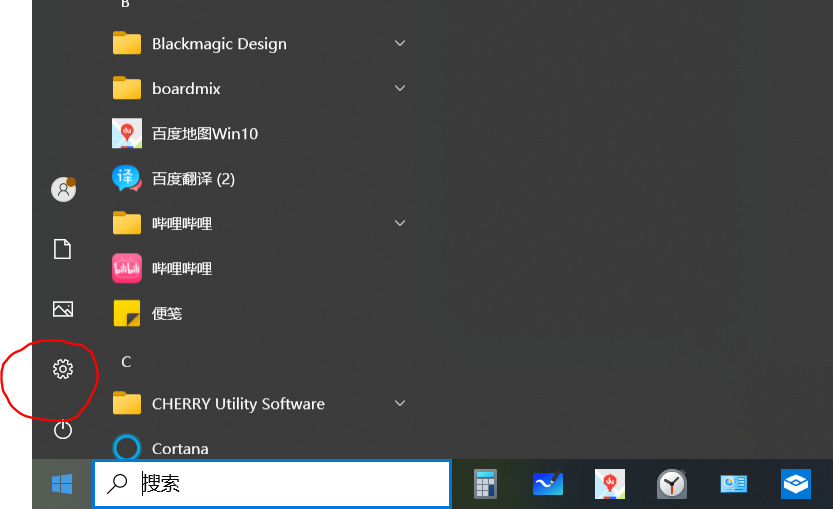833x509 pixels.
Task: Open the Power options icon
Action: point(63,429)
